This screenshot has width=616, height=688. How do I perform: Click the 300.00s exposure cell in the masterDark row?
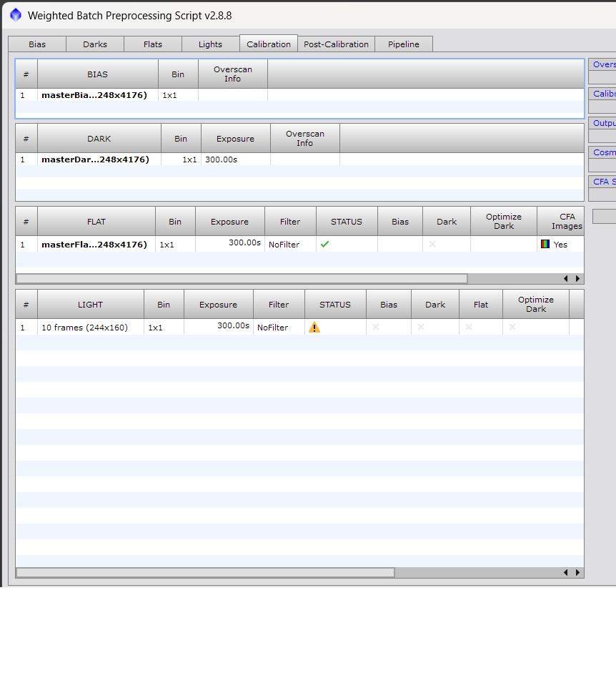click(x=235, y=159)
